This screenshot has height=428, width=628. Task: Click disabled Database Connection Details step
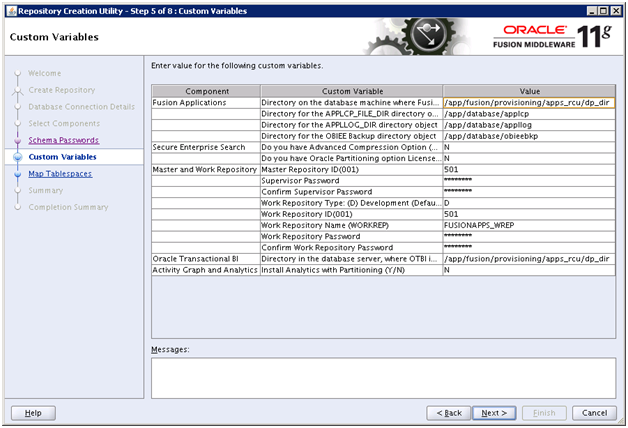[81, 107]
